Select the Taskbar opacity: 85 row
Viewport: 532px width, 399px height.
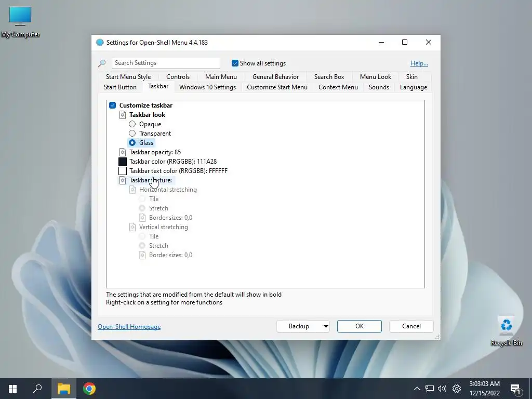click(x=155, y=152)
